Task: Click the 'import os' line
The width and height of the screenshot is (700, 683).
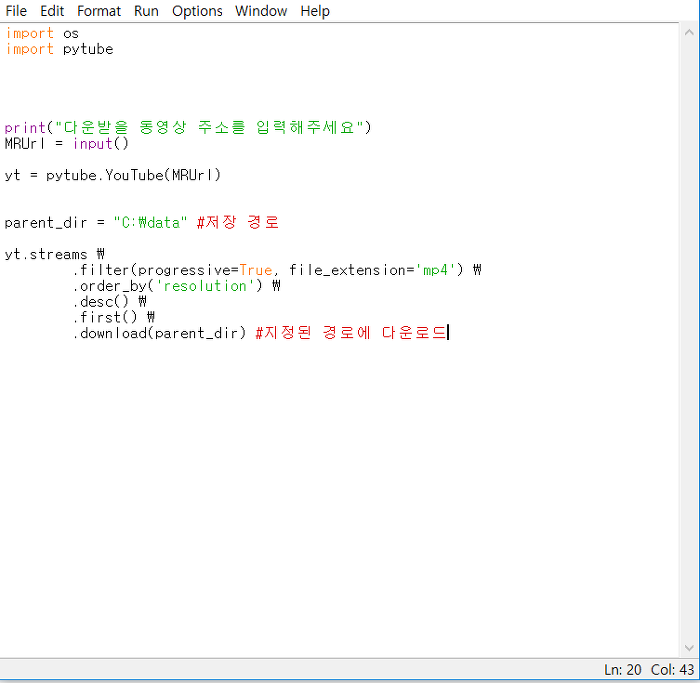Action: 42,33
